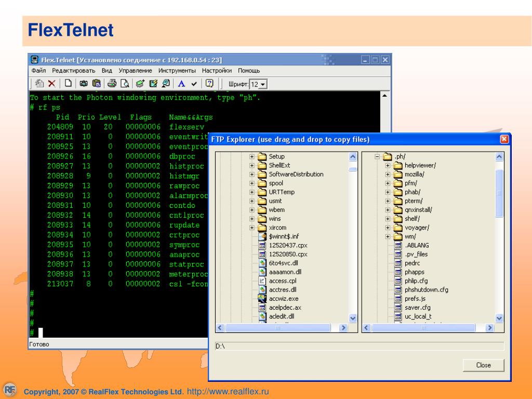Click the question mark help icon

click(210, 83)
